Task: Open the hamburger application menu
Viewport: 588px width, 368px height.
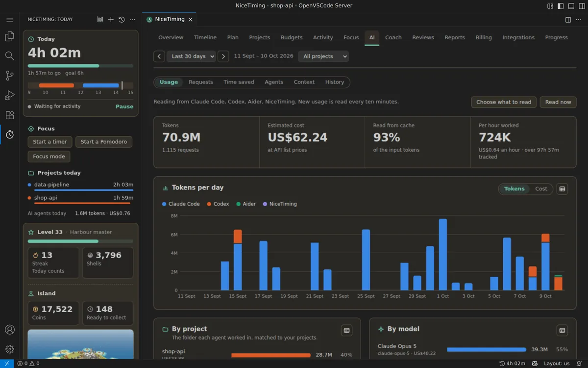Action: 9,20
